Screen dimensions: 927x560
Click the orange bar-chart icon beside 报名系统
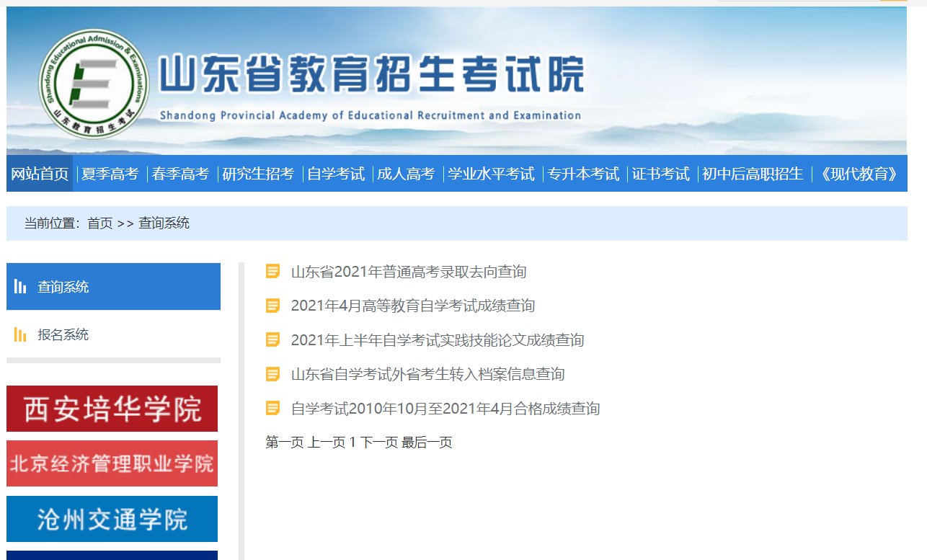click(20, 334)
